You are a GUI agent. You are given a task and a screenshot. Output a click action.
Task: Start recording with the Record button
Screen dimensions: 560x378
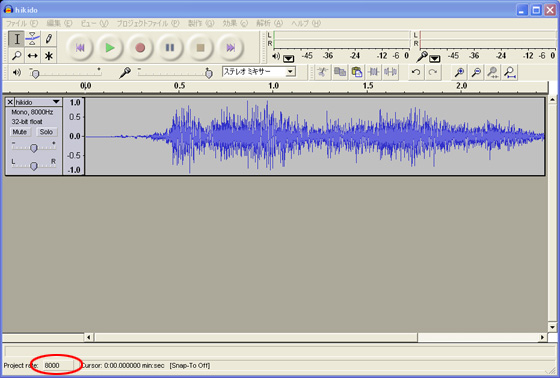[x=140, y=48]
